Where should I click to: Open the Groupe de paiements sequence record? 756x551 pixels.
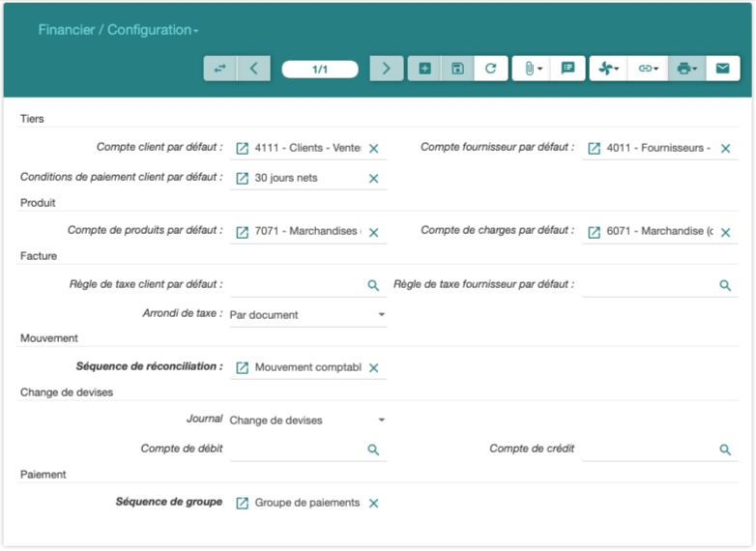click(242, 504)
